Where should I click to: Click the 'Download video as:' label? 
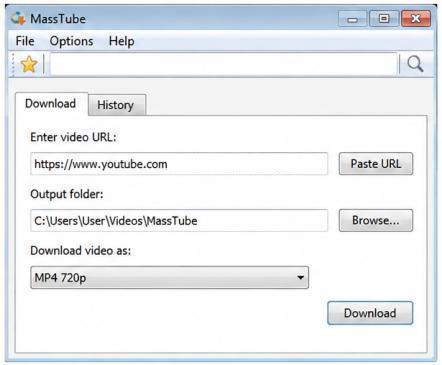(81, 251)
